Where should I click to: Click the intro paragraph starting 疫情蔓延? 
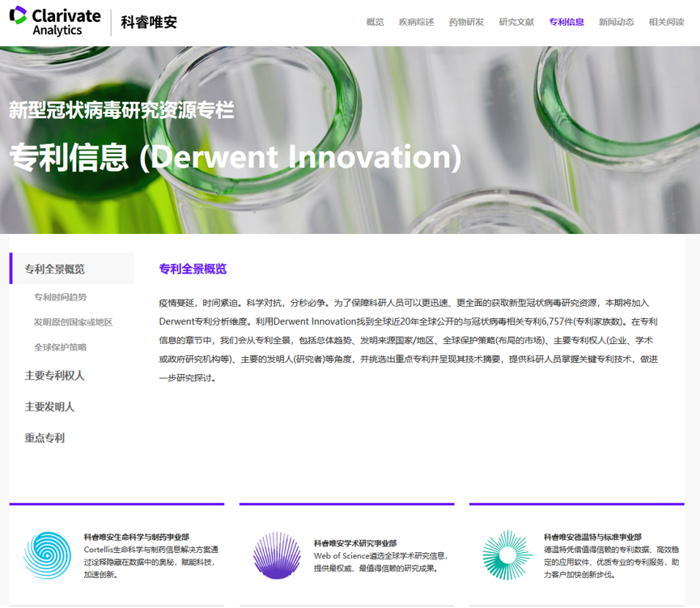click(x=409, y=340)
